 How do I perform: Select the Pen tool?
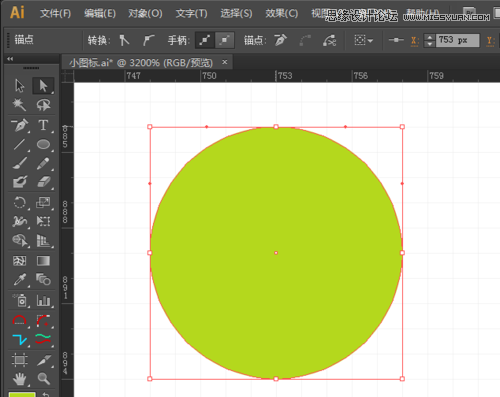pyautogui.click(x=20, y=125)
